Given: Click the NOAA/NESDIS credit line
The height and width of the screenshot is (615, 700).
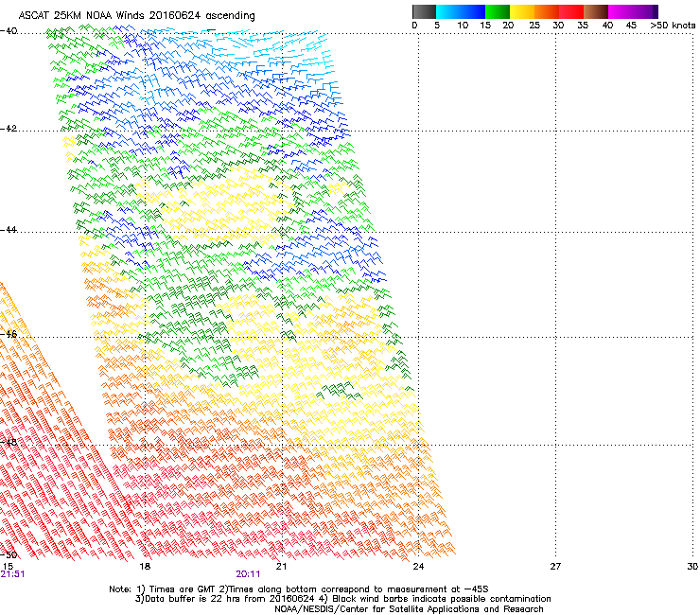Looking at the screenshot, I should 409,609.
